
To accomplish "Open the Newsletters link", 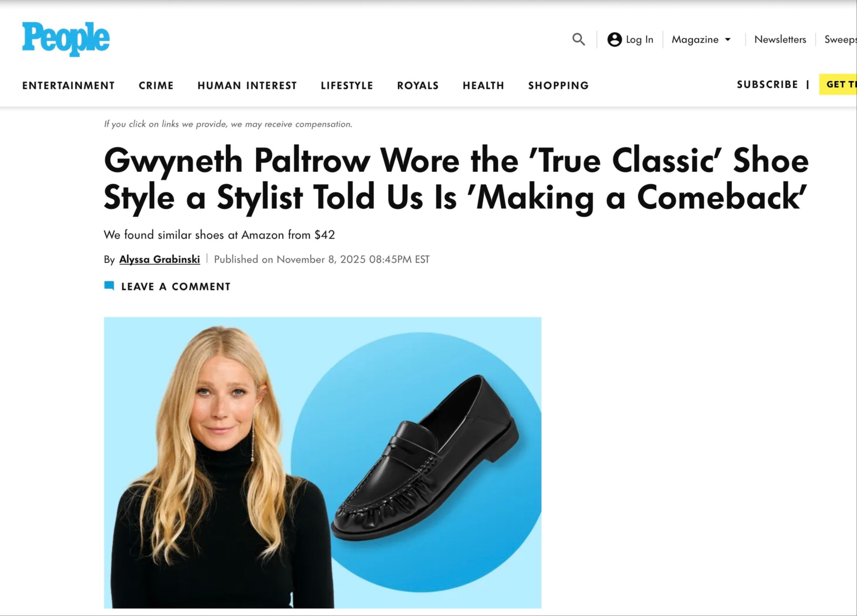I will (780, 39).
